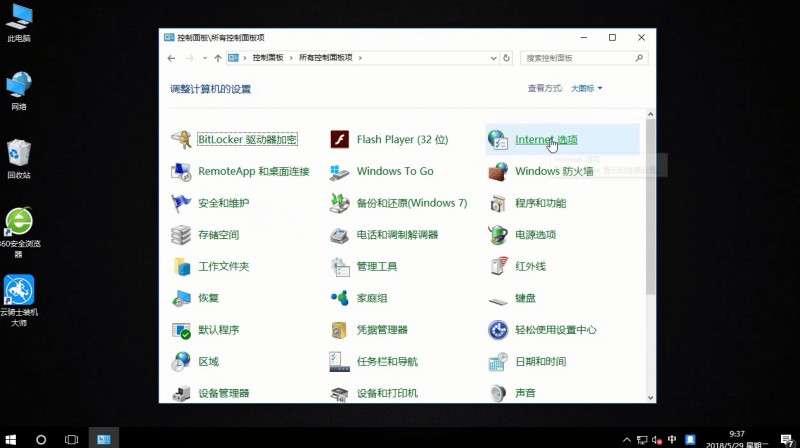Open 程序和功能 icon
Image resolution: width=800 pixels, height=448 pixels.
[498, 203]
